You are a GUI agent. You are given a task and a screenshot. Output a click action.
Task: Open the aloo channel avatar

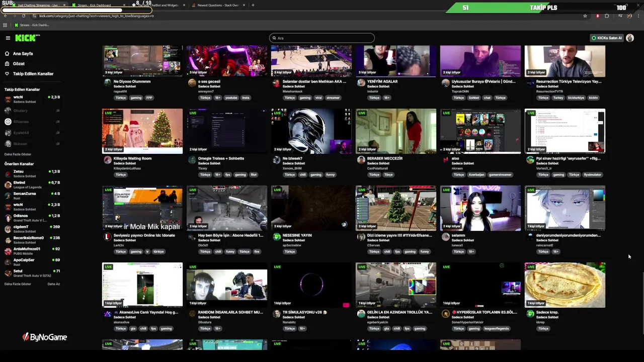click(x=445, y=160)
